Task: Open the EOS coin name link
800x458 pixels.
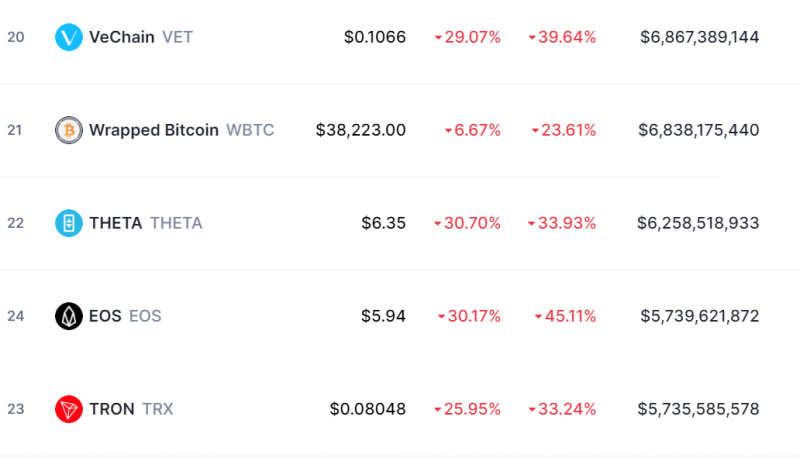Action: 105,316
